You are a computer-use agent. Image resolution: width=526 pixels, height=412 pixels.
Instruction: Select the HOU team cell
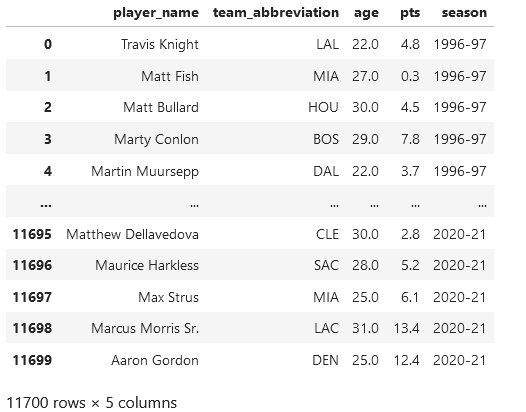[323, 107]
